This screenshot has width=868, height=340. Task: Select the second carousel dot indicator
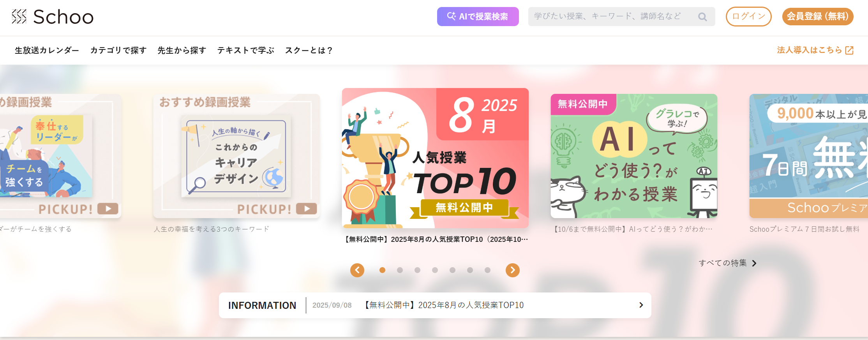(400, 270)
